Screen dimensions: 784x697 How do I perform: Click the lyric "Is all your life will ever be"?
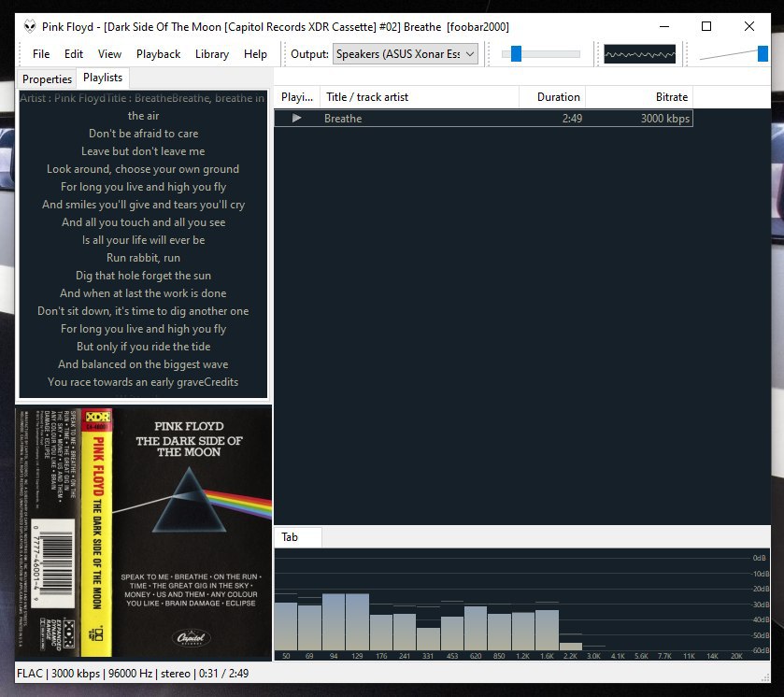click(x=144, y=240)
